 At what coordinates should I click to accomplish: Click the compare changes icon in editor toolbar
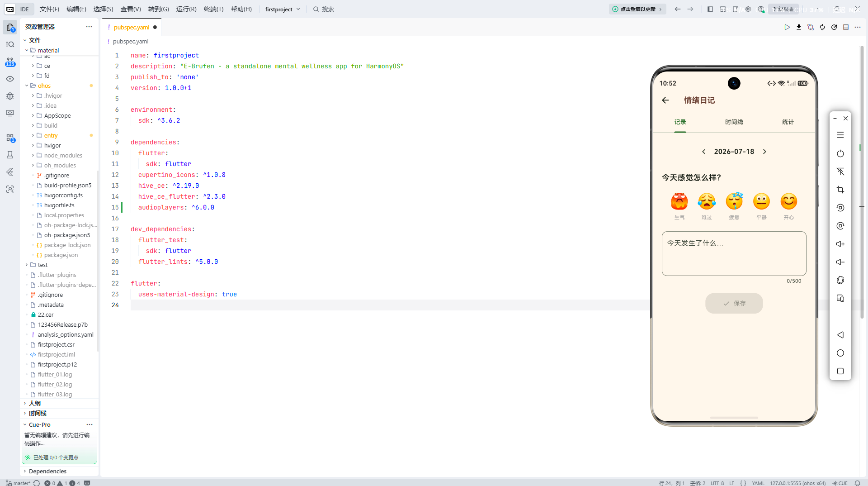tap(811, 27)
